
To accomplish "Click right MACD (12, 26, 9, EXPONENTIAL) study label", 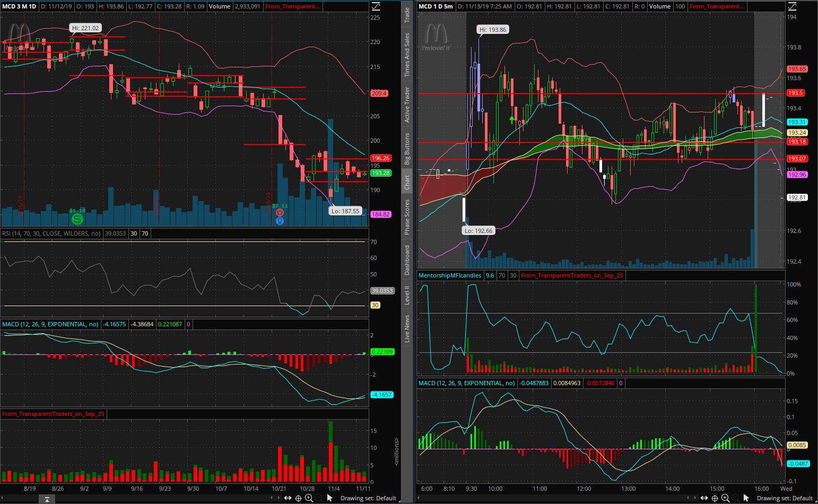I will [x=467, y=383].
